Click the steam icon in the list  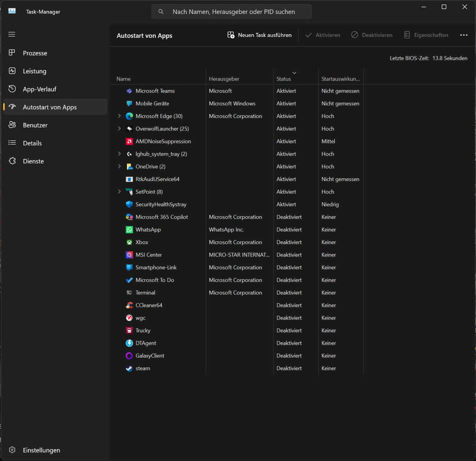pyautogui.click(x=129, y=368)
